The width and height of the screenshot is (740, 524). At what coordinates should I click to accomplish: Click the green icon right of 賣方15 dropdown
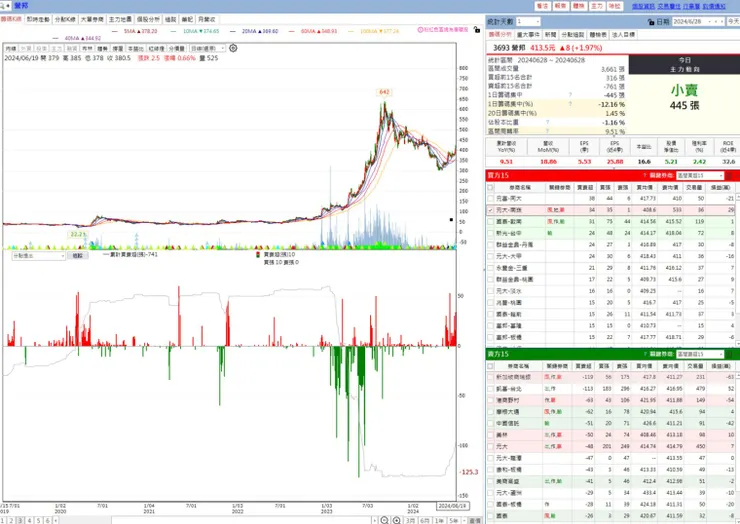click(729, 354)
